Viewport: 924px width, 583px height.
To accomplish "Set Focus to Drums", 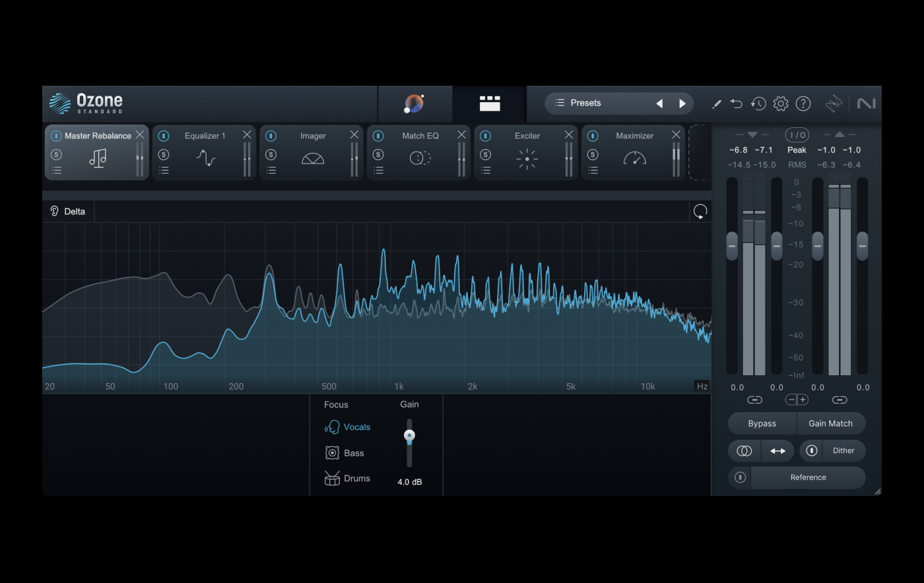I will 347,479.
